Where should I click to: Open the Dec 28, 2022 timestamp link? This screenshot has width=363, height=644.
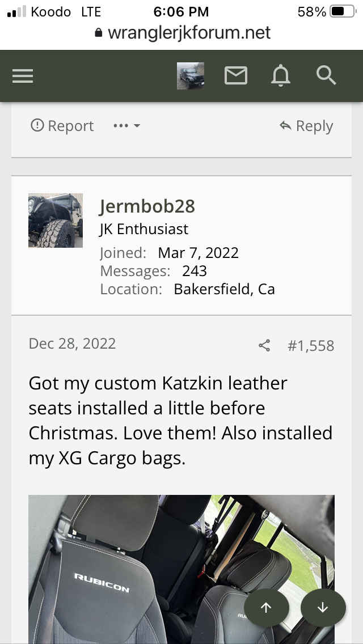click(x=72, y=344)
